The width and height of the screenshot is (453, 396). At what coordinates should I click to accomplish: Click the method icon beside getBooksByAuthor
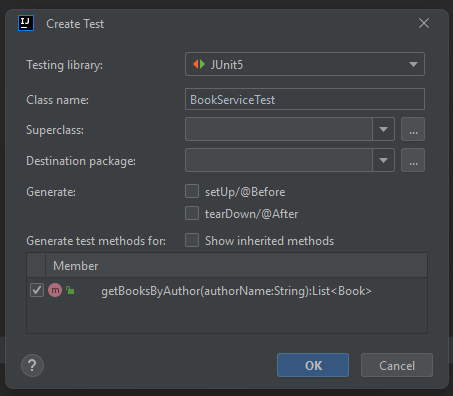(x=55, y=290)
